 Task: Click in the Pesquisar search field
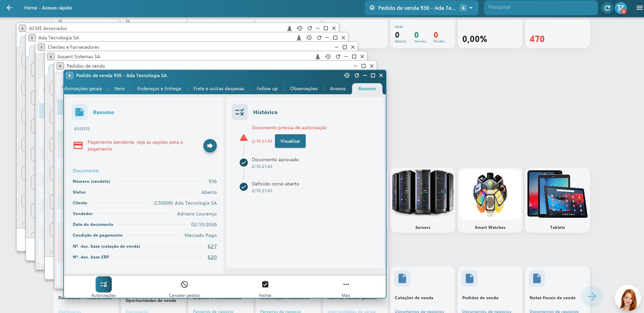pyautogui.click(x=541, y=7)
